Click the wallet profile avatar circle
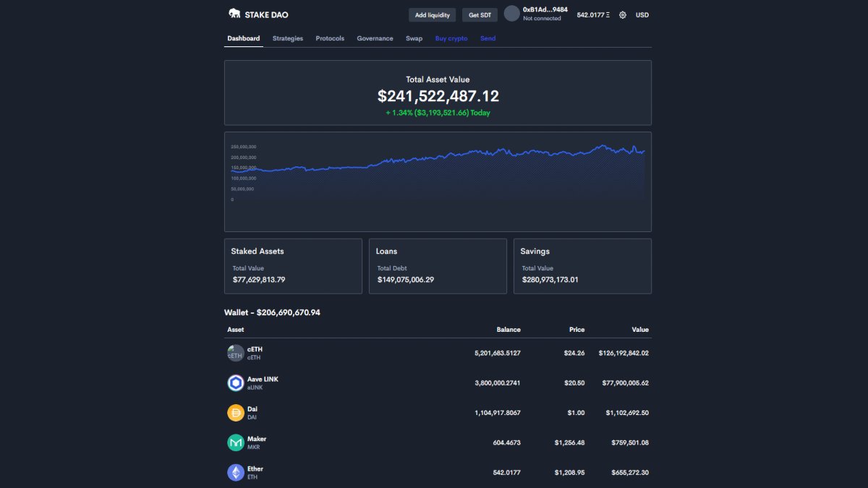This screenshot has height=488, width=868. tap(512, 13)
